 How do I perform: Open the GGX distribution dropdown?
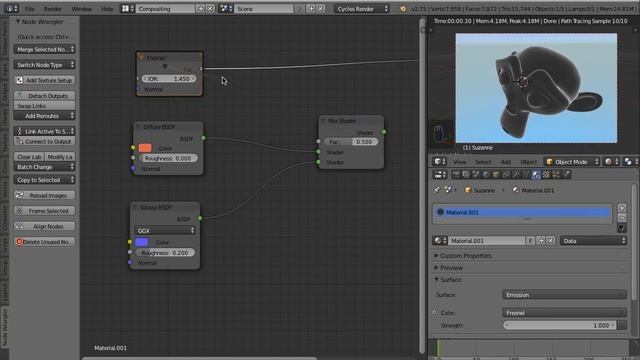[165, 231]
